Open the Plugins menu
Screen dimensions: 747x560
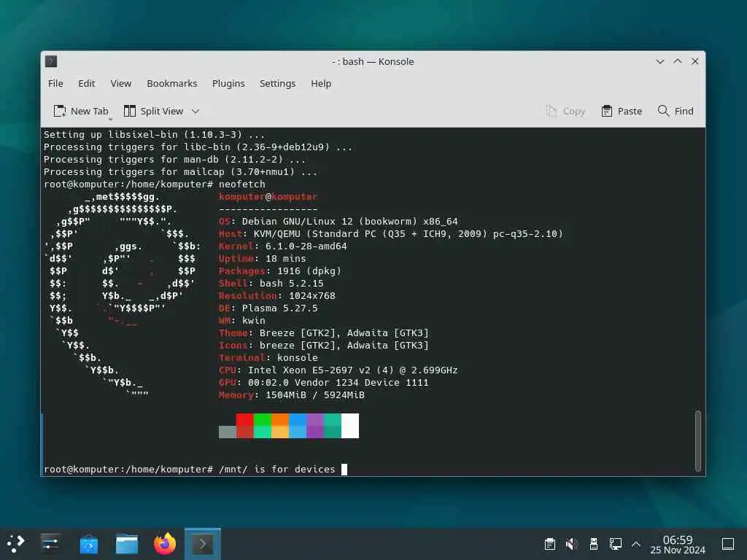pyautogui.click(x=228, y=83)
